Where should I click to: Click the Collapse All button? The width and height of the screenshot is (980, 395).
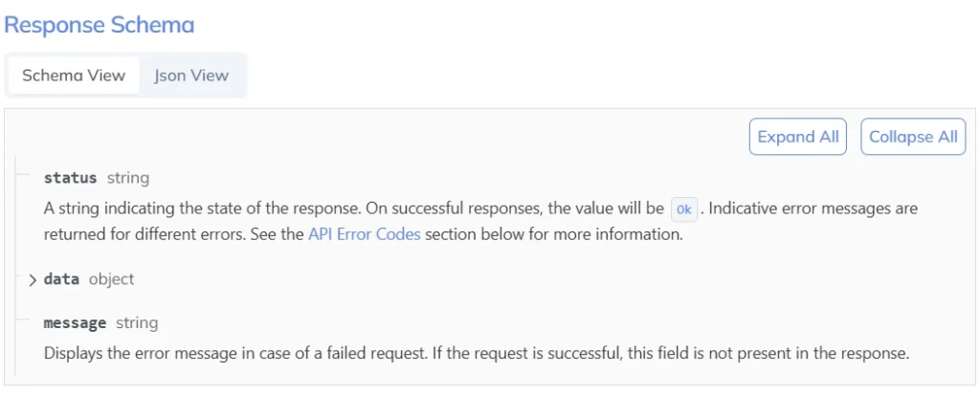tap(913, 137)
